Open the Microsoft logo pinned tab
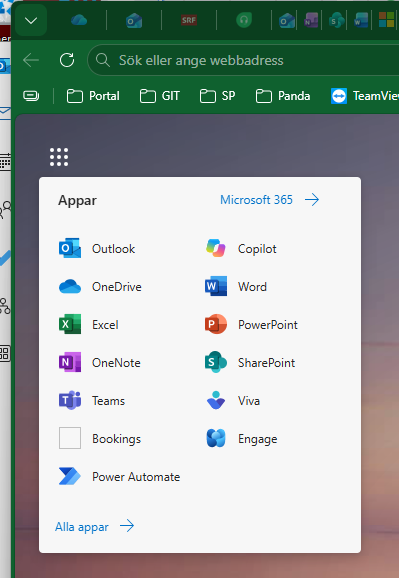The width and height of the screenshot is (399, 578). pyautogui.click(x=386, y=20)
